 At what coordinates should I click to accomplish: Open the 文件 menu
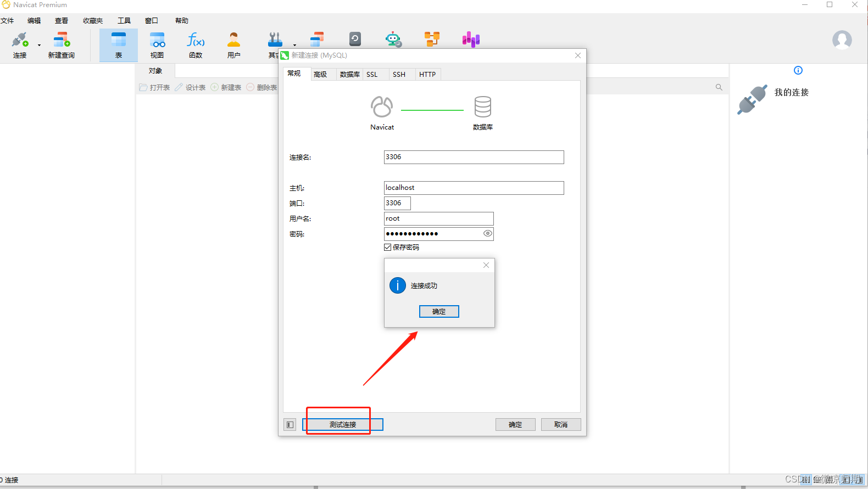click(x=7, y=21)
